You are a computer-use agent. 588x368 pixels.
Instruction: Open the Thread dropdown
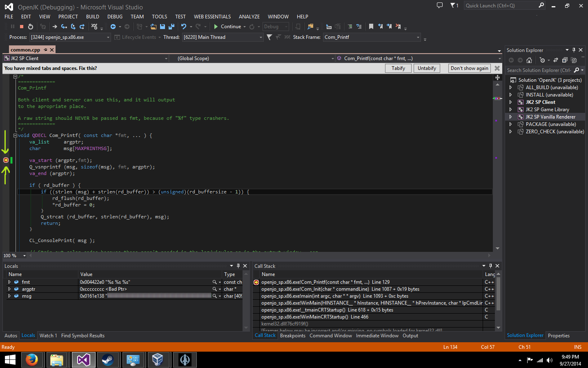261,37
